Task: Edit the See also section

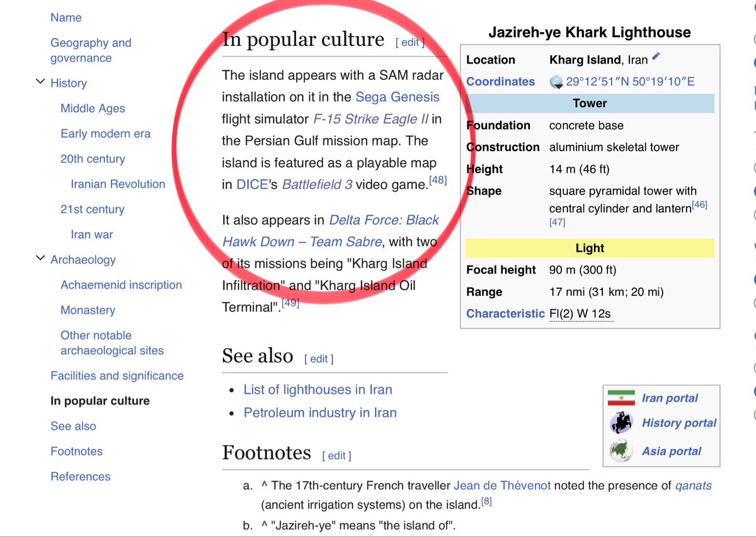Action: coord(319,359)
